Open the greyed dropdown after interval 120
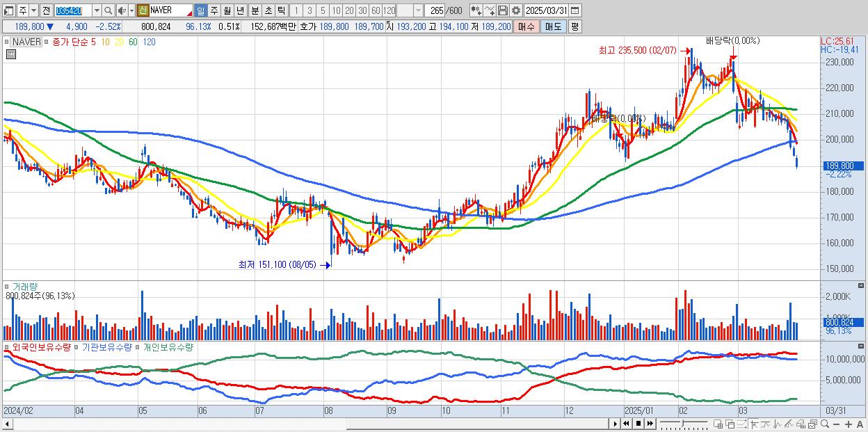 coord(418,10)
